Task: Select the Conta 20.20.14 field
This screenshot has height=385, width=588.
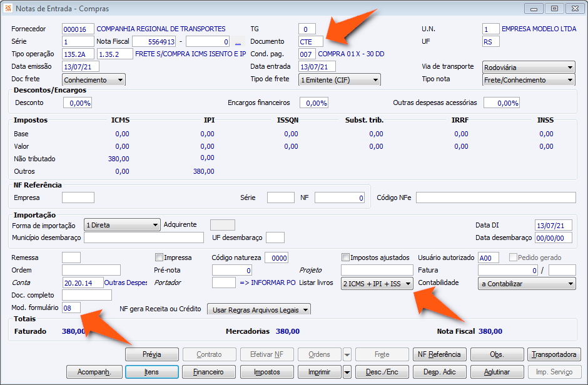Action: point(83,282)
